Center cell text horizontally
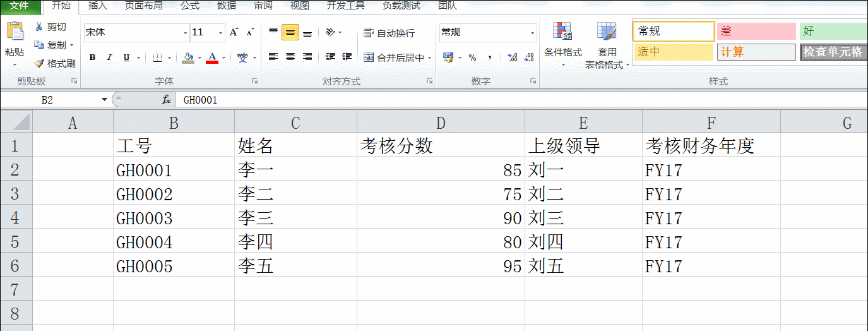Screen dimensions: 868x331 coord(290,57)
